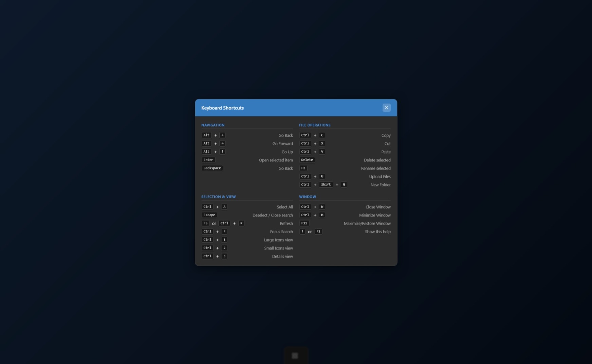Click the SELECTION & VIEW section heading

pyautogui.click(x=218, y=197)
